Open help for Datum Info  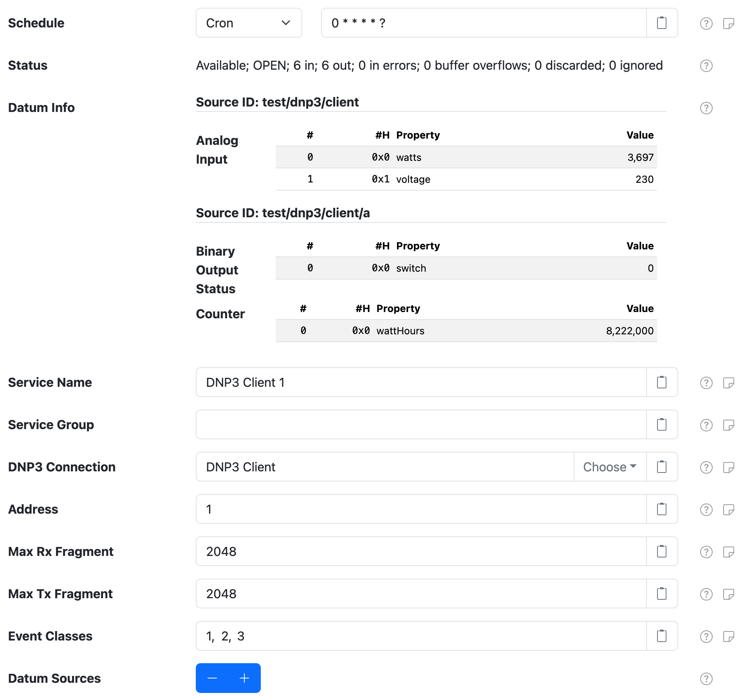click(706, 107)
